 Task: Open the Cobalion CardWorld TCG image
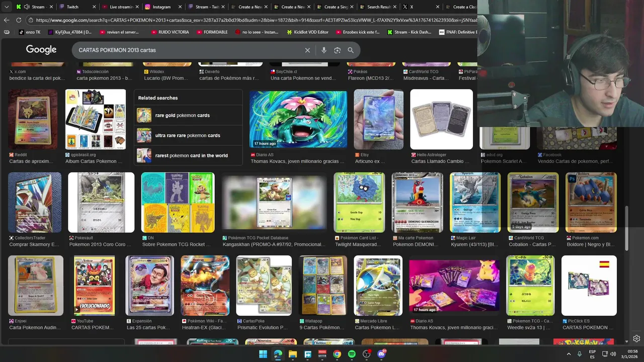point(533,202)
